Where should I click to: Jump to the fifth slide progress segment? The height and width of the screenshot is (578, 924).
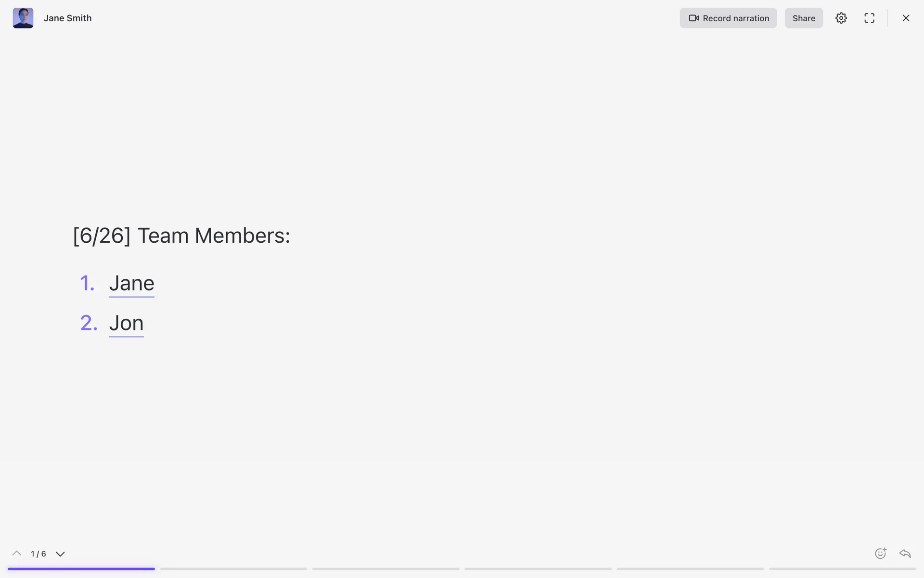(x=690, y=569)
